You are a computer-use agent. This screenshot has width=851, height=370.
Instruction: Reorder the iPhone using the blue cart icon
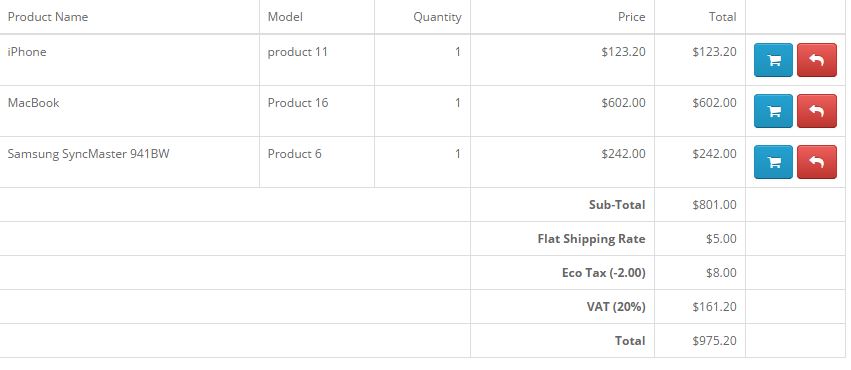tap(773, 60)
